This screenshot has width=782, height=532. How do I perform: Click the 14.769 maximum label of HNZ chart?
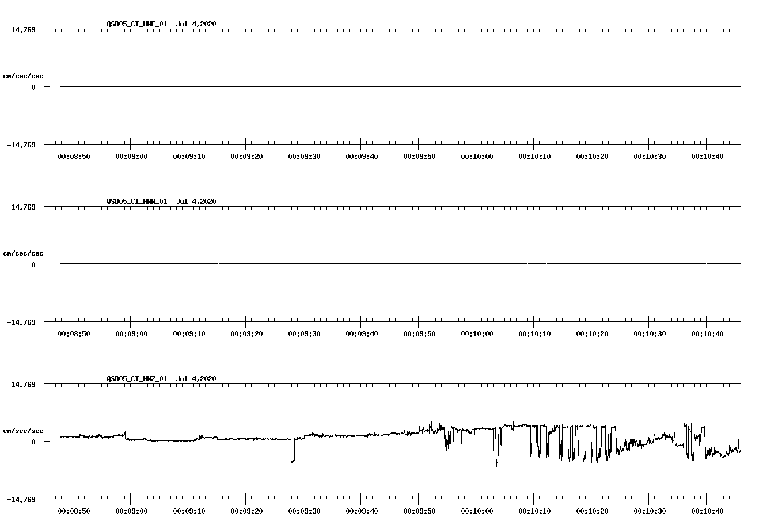click(x=23, y=384)
